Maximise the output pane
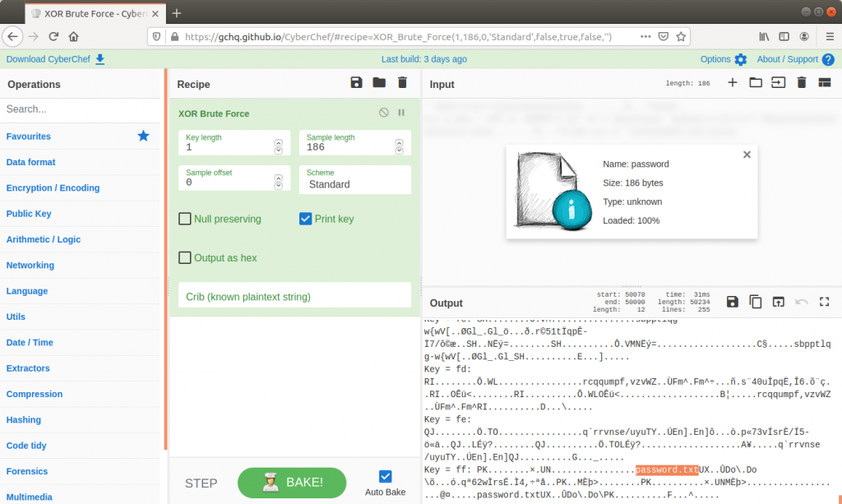The width and height of the screenshot is (842, 504). coord(824,302)
